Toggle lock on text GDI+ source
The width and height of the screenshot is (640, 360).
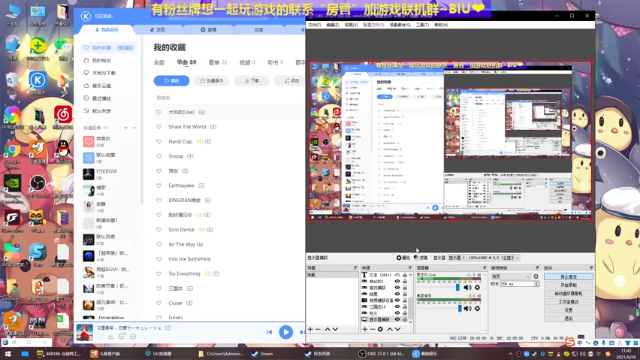click(405, 275)
